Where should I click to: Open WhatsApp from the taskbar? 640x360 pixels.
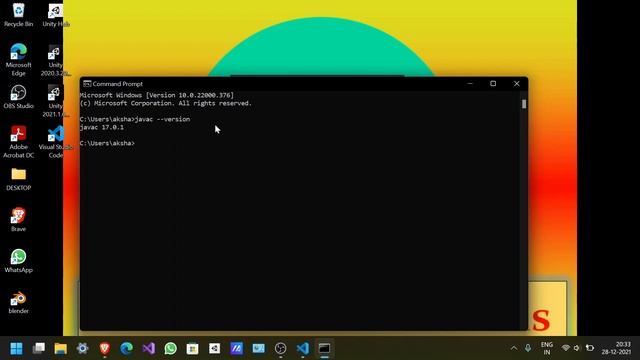point(171,348)
